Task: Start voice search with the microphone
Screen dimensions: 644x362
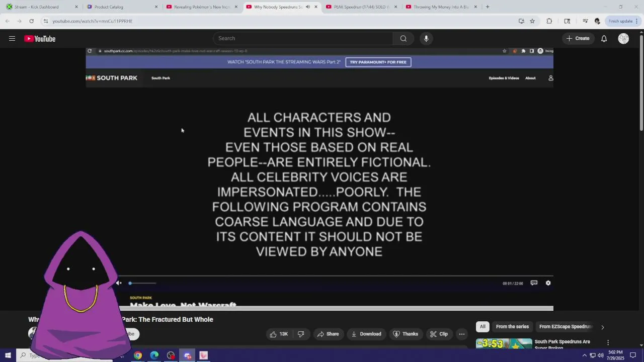Action: point(426,38)
